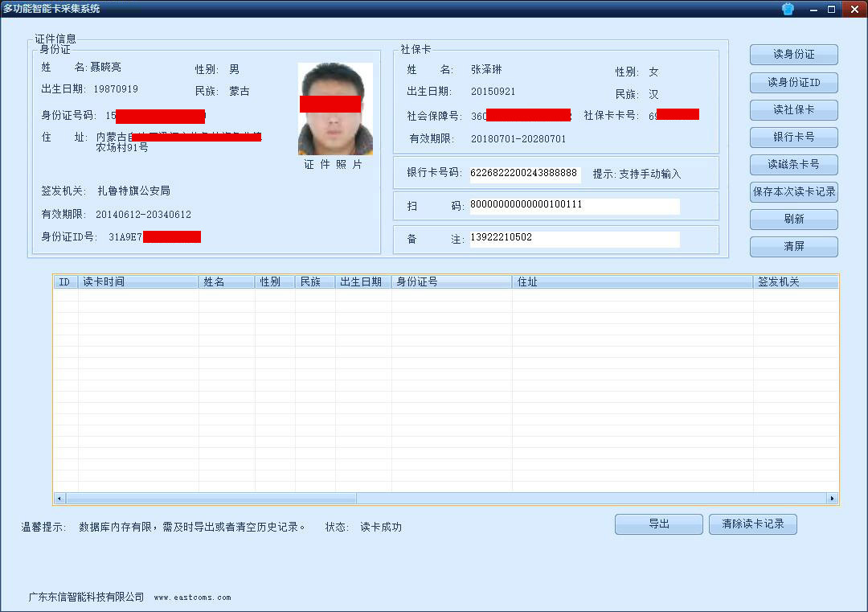Click the 备注 remarks input field
Image resolution: width=868 pixels, height=612 pixels.
575,238
